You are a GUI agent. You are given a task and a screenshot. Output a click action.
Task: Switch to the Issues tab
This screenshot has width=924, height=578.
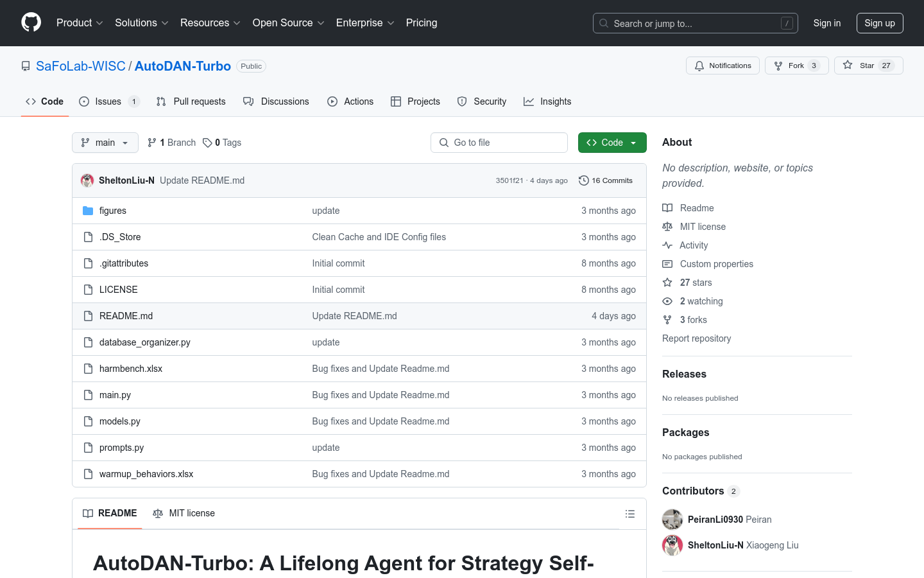[x=109, y=101]
